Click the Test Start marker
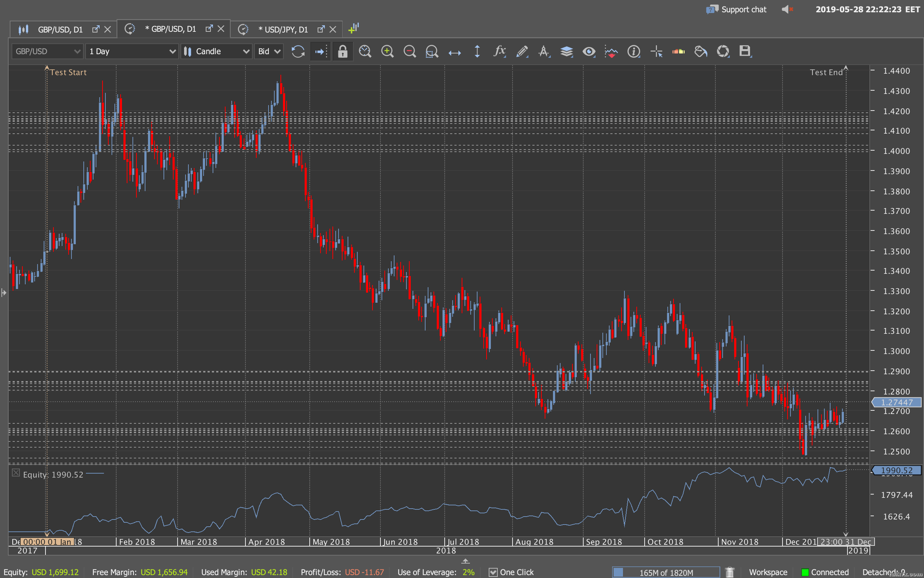Viewport: 924px width, 578px height. coord(68,72)
